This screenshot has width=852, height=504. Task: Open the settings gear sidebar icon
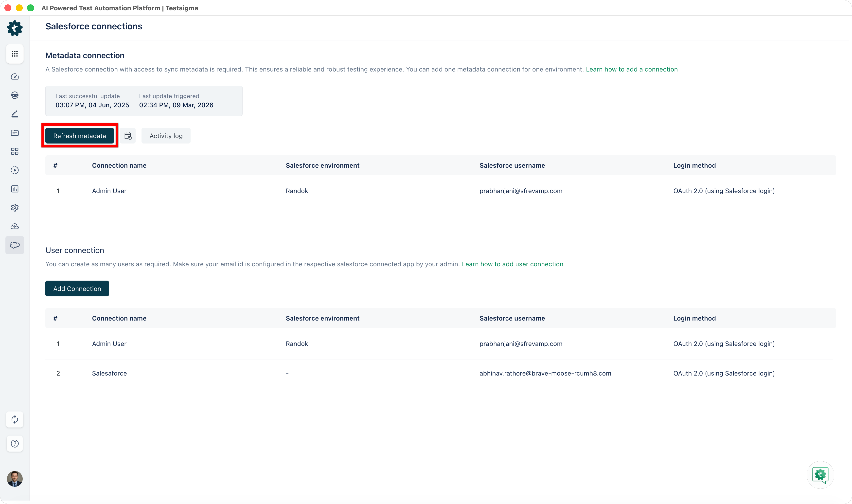tap(15, 208)
